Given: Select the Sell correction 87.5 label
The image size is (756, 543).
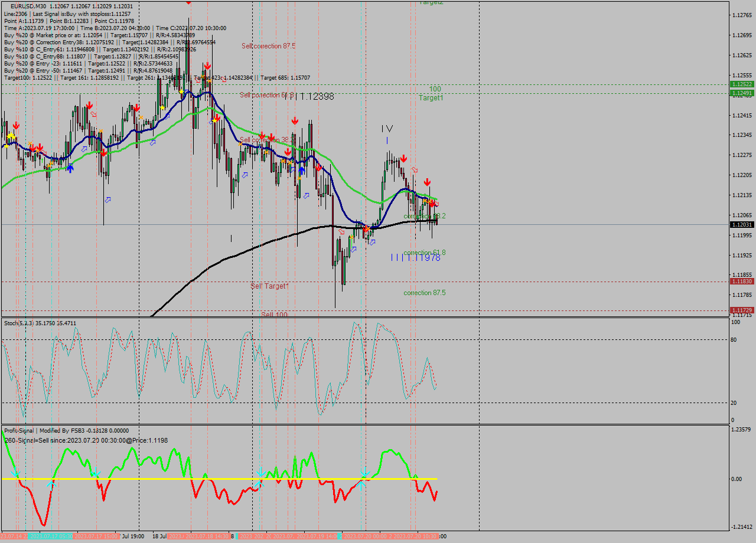Looking at the screenshot, I should (269, 45).
